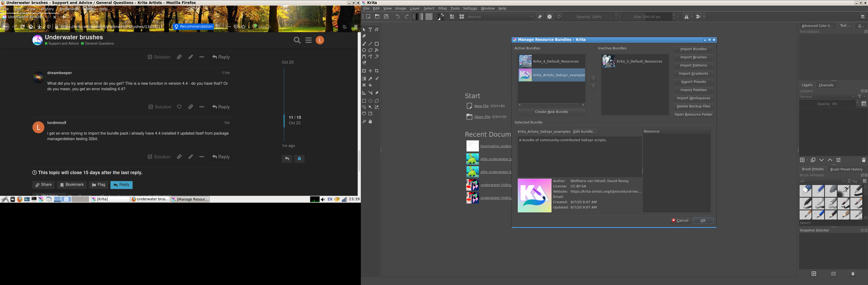Select the Gradient tool
868x285 pixels.
tap(364, 79)
